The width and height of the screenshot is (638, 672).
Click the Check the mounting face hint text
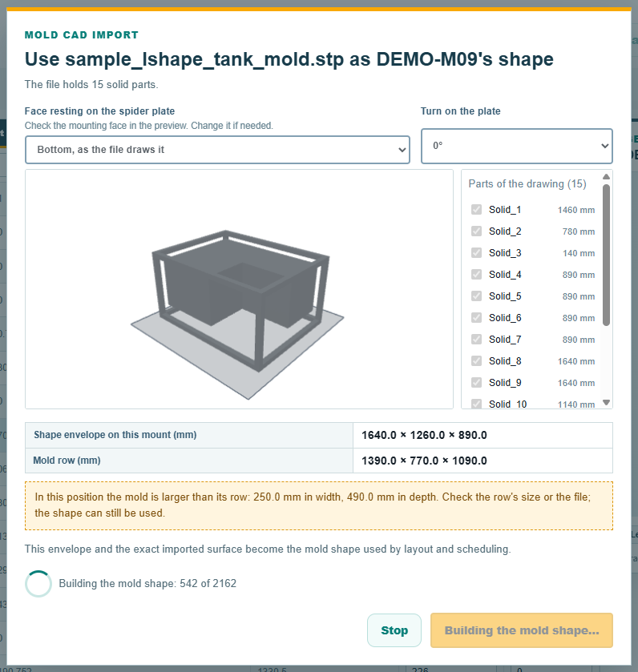pyautogui.click(x=149, y=126)
